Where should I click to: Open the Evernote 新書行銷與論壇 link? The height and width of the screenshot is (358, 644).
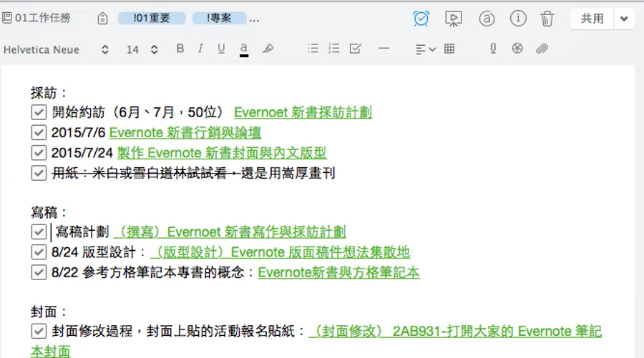(185, 133)
